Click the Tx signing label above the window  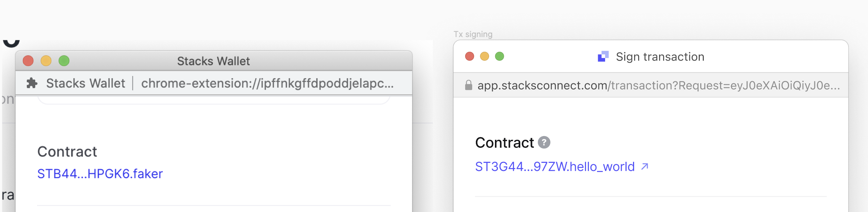(x=473, y=34)
